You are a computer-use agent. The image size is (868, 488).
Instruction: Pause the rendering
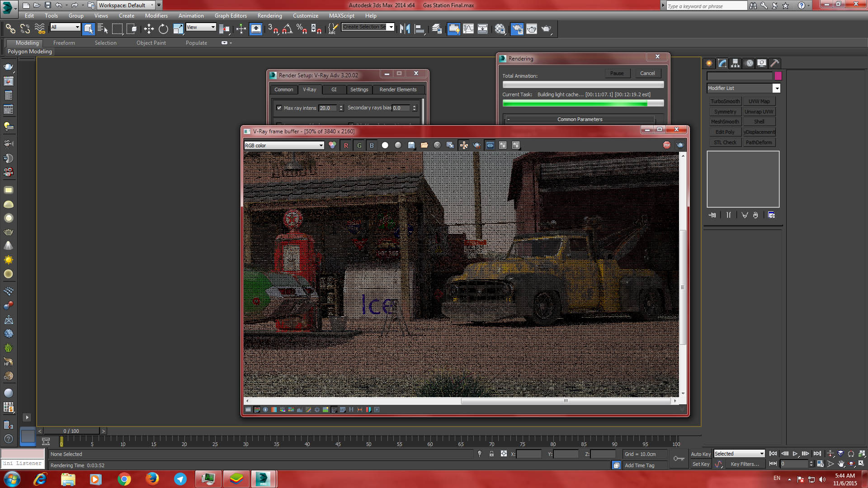(617, 73)
